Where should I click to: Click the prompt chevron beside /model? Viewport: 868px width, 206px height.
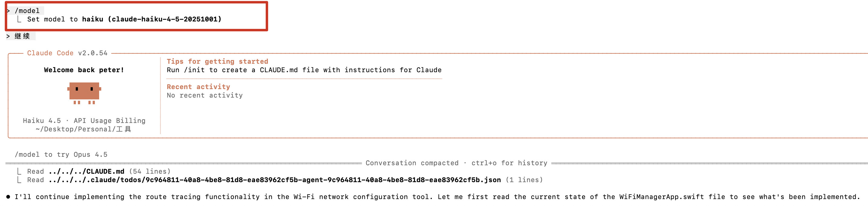coord(8,11)
